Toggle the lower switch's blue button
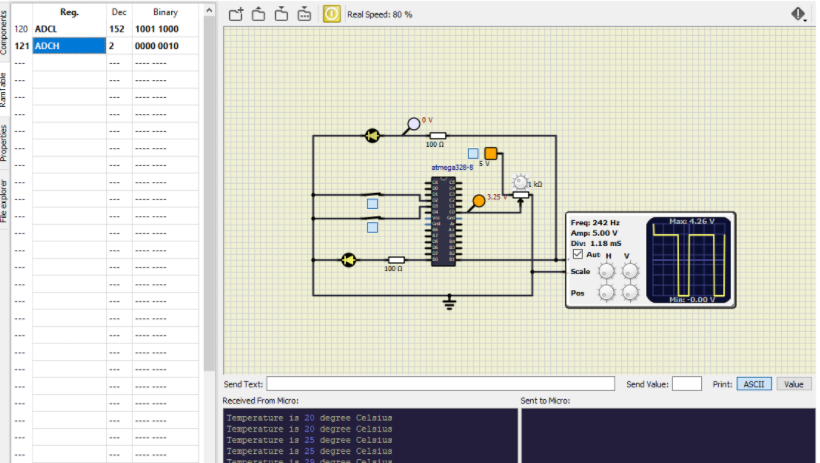 coord(372,227)
